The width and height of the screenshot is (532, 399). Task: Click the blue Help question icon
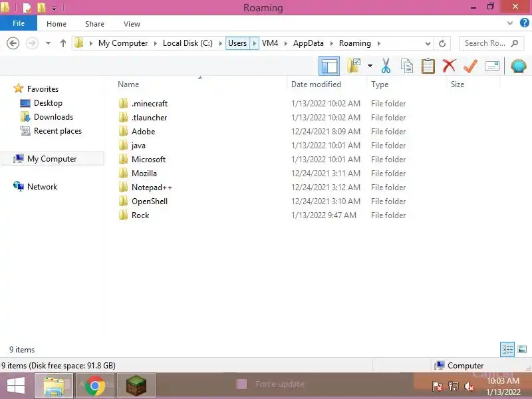[x=524, y=23]
